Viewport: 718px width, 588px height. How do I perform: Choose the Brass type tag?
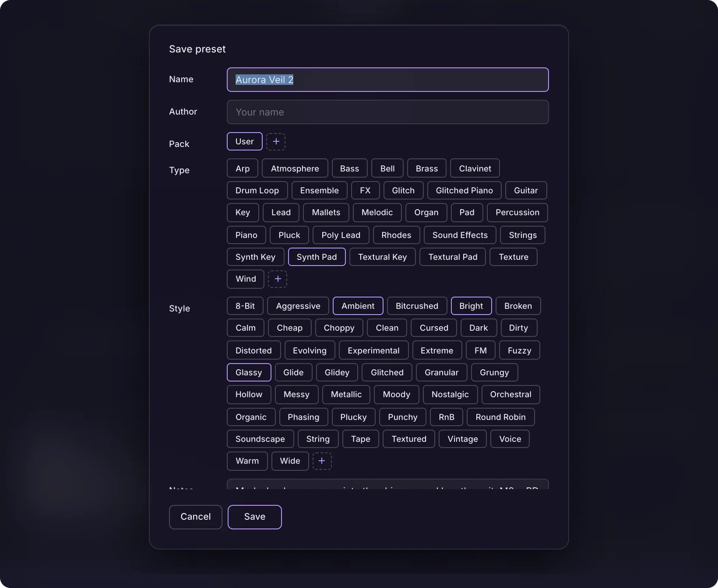click(426, 168)
